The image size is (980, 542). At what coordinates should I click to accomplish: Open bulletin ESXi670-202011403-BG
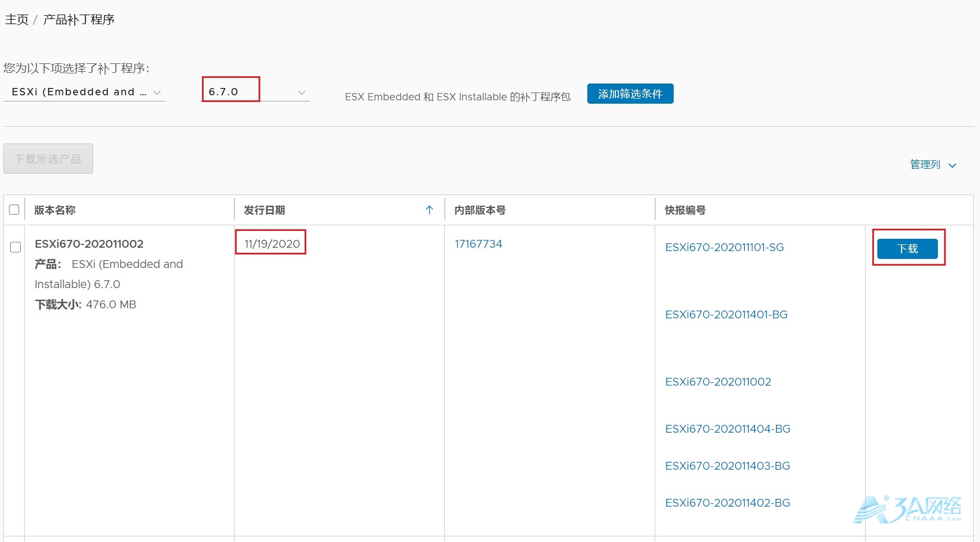728,466
